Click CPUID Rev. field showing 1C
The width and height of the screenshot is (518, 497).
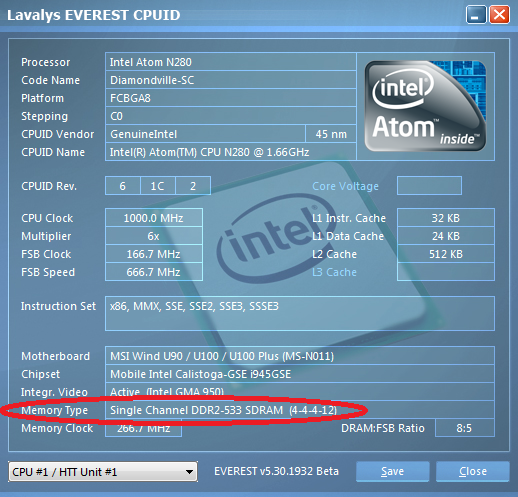158,186
